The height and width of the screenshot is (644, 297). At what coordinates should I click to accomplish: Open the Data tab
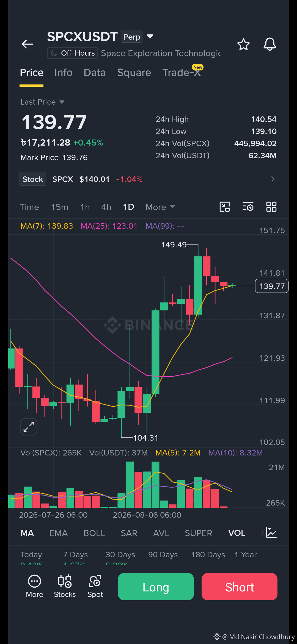95,73
